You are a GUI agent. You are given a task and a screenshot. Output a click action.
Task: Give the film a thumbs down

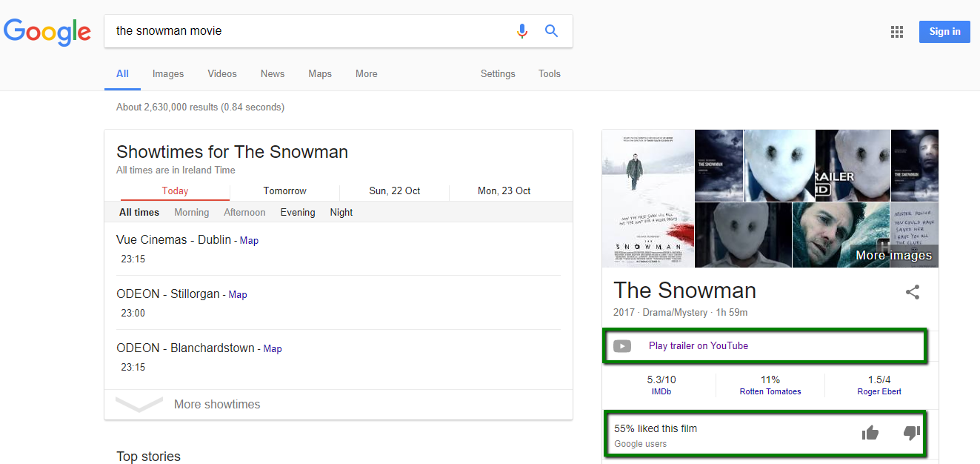click(x=910, y=432)
